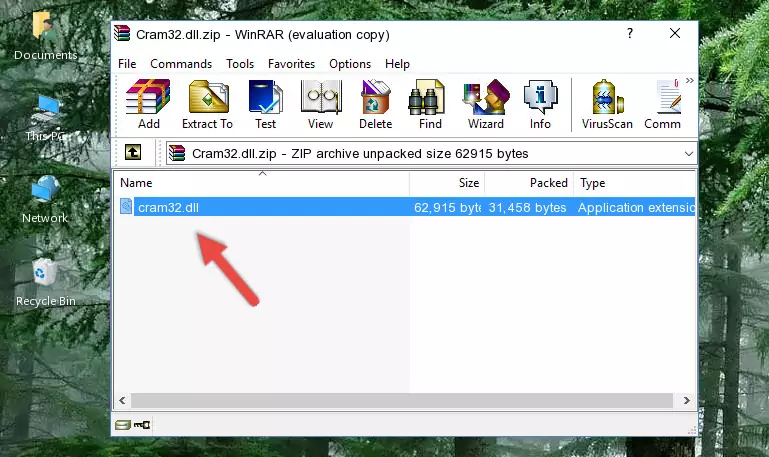Click the Delete toolbar icon

tap(376, 97)
